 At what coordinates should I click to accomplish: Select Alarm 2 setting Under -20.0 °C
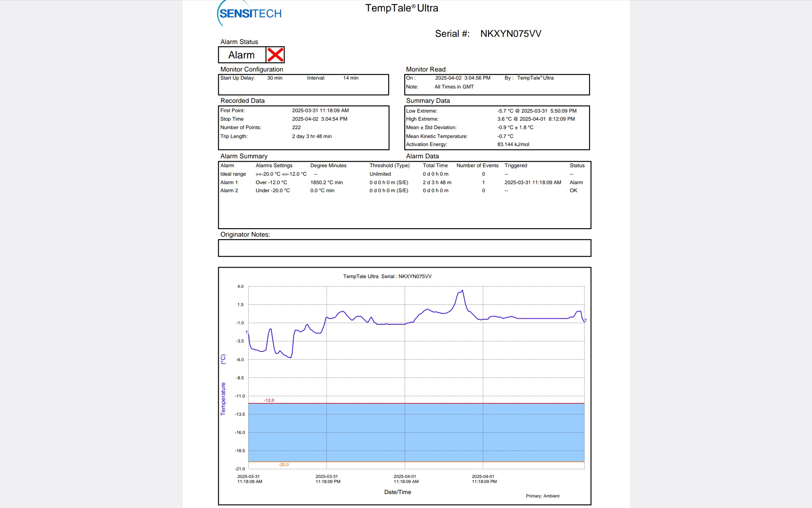[x=273, y=190]
